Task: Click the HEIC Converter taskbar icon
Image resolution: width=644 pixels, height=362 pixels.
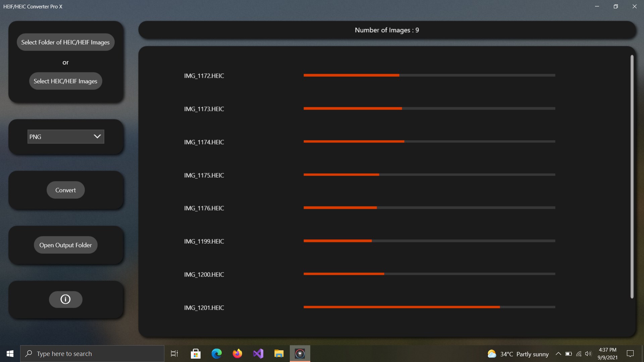Action: 300,354
